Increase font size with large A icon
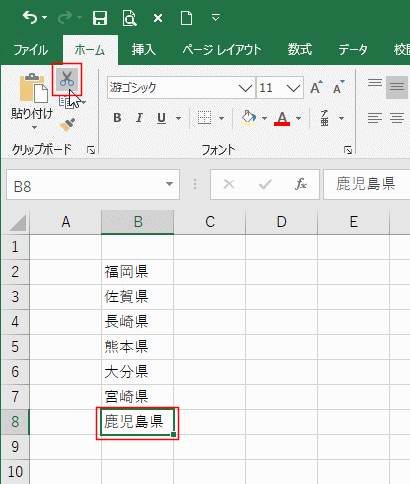Screen dimensions: 410x484 tap(316, 87)
